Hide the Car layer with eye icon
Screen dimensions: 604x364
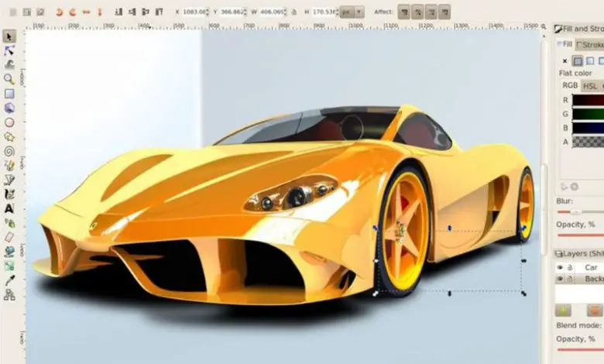pos(560,267)
